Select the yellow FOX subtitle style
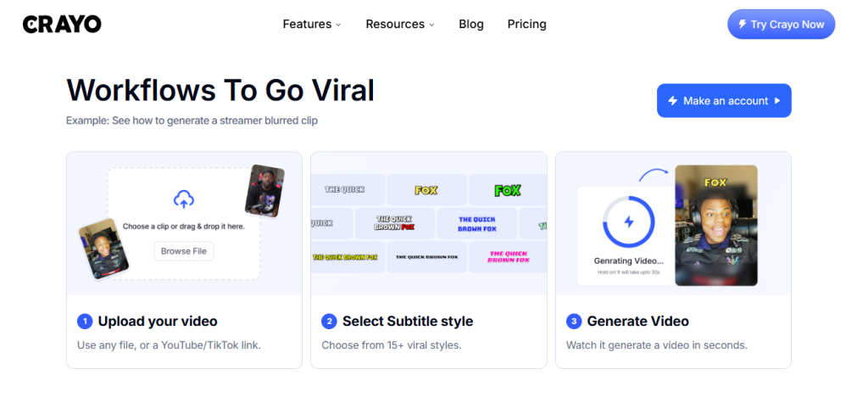868x403 pixels. pos(426,190)
